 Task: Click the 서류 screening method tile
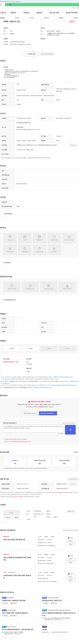12,348
